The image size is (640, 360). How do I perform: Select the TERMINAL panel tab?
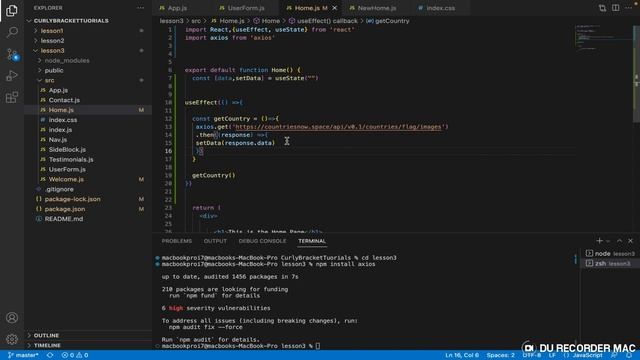(312, 241)
